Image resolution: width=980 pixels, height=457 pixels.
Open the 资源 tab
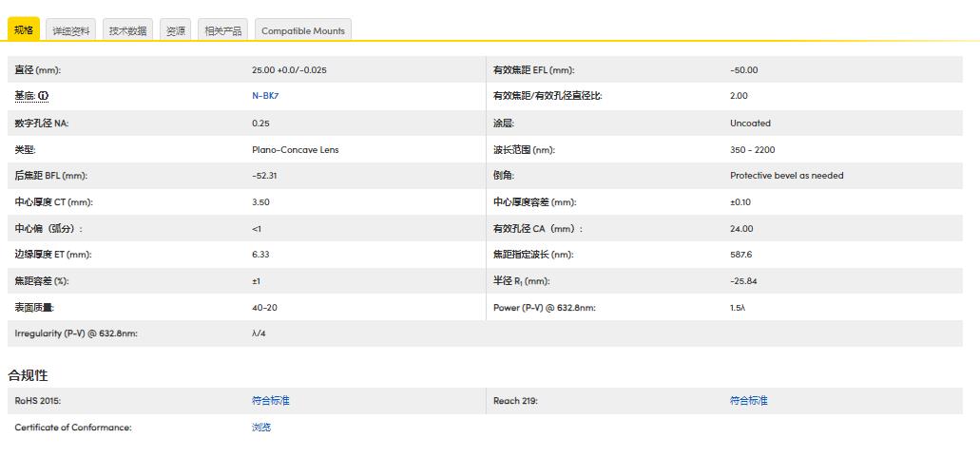(176, 30)
